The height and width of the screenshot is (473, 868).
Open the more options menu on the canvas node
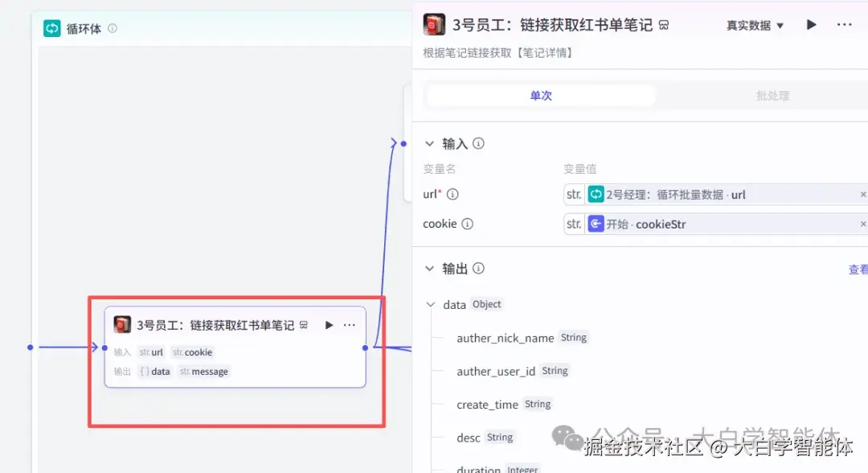350,325
